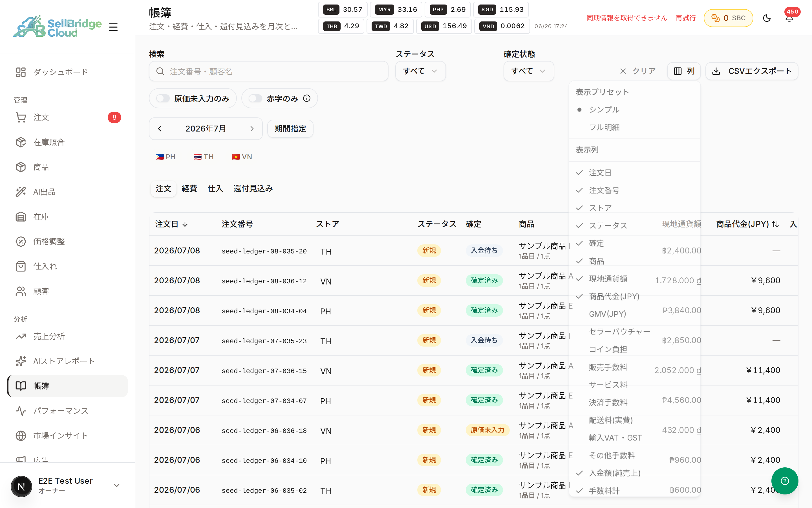The height and width of the screenshot is (508, 812).
Task: Click VND exchange rate chip
Action: (x=502, y=26)
